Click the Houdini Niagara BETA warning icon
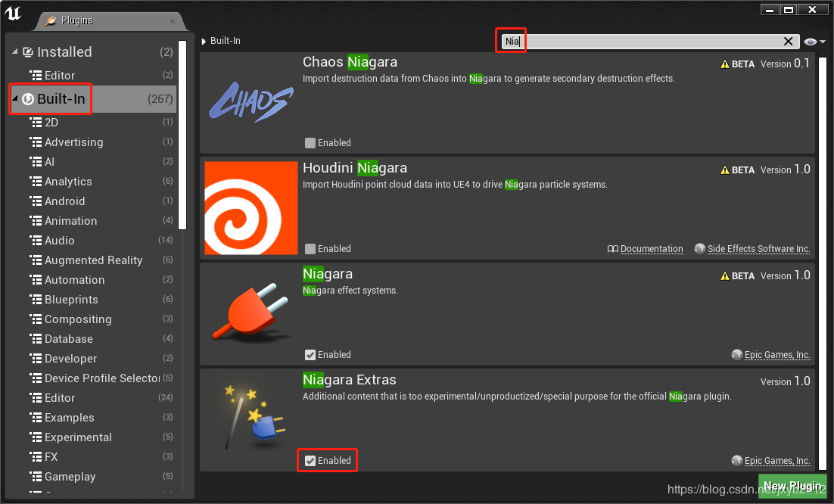 click(725, 170)
